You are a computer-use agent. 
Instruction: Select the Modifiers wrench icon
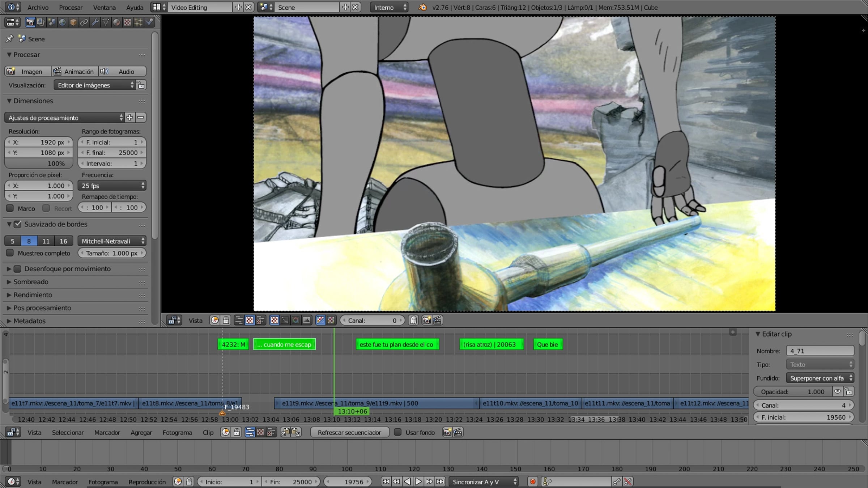coord(95,22)
